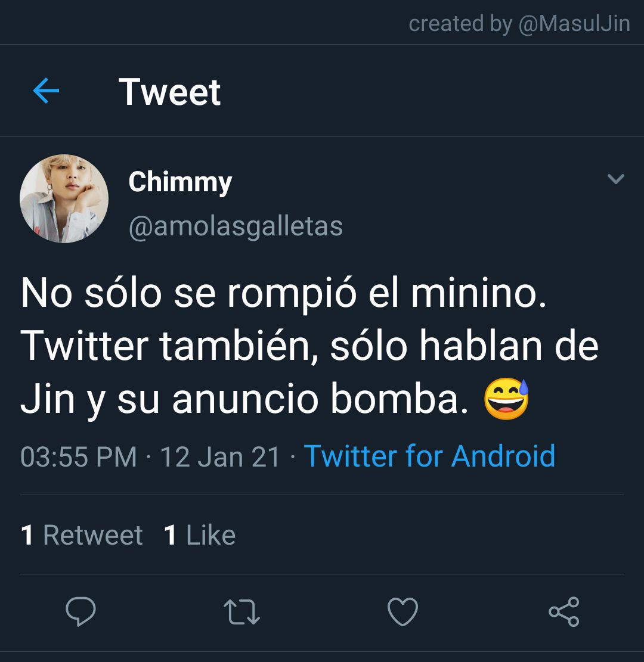Open the Twitter for Android link

(429, 456)
